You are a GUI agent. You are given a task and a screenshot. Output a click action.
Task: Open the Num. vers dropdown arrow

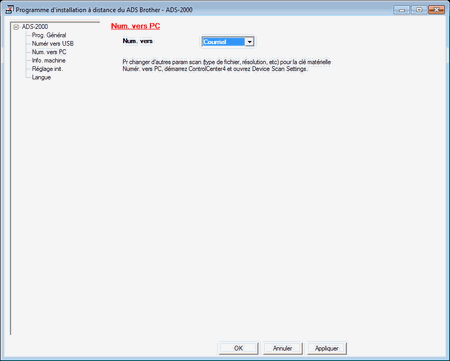249,42
